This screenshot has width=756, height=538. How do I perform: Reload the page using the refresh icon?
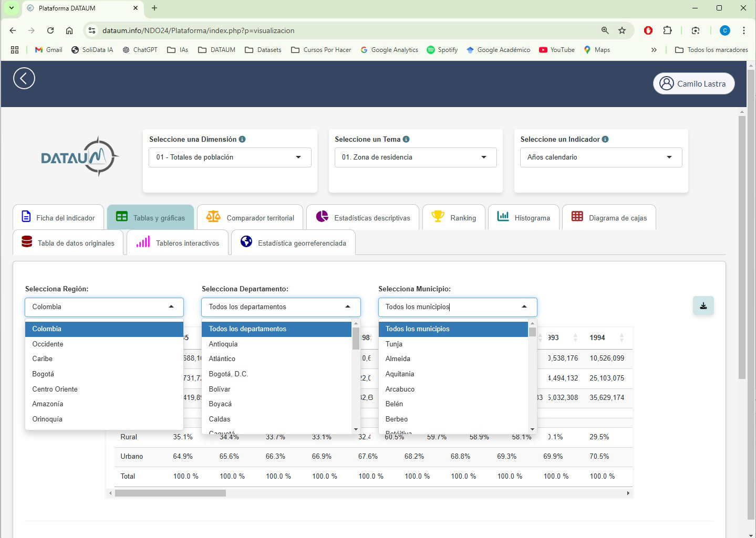click(50, 30)
